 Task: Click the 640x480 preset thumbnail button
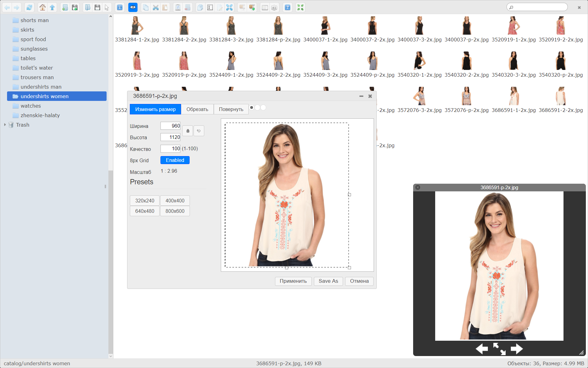(x=144, y=211)
